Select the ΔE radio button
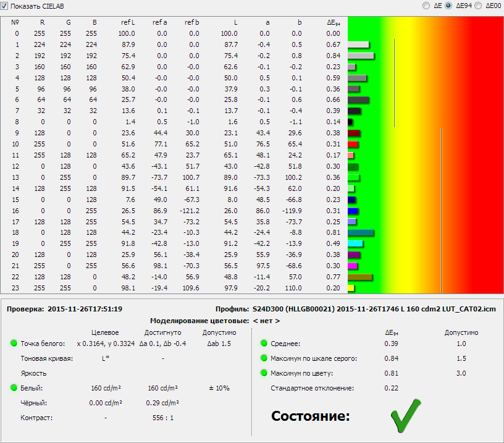This screenshot has height=443, width=504. (426, 6)
